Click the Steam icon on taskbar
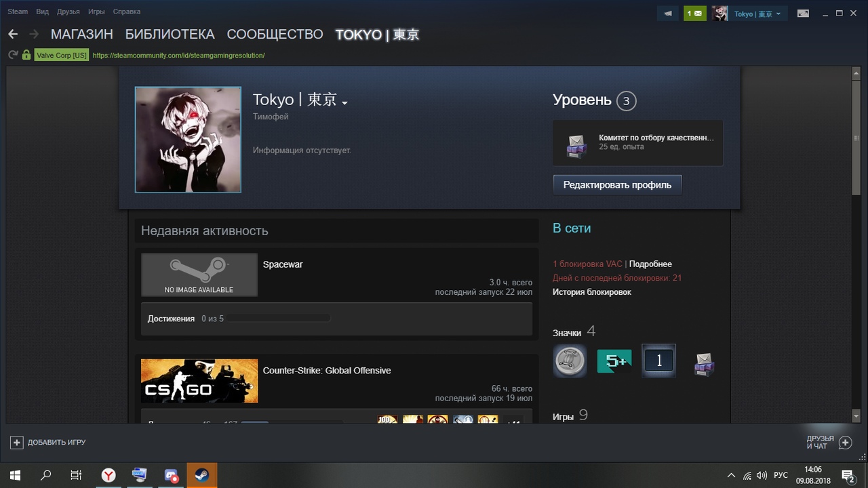This screenshot has width=868, height=488. 202,475
